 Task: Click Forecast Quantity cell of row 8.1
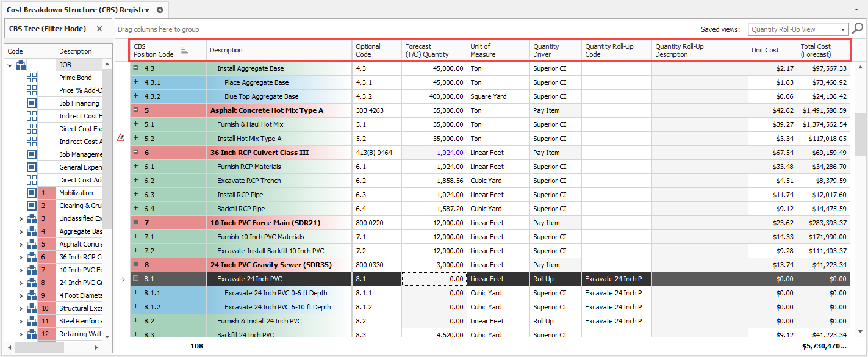(434, 279)
